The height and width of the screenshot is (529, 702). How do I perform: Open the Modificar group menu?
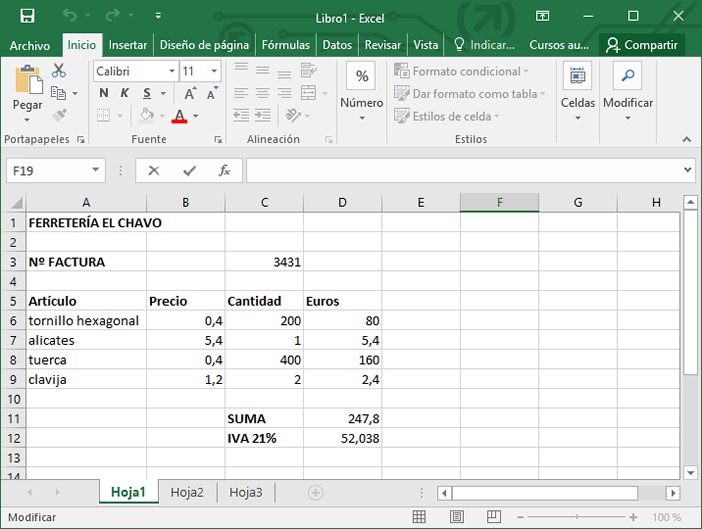tap(628, 93)
